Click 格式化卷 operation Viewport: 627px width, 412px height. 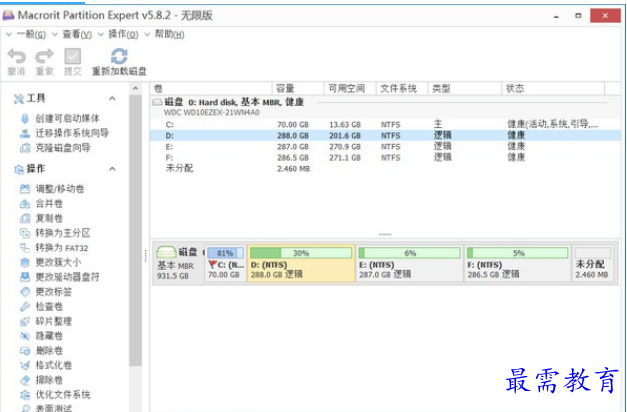(x=53, y=365)
